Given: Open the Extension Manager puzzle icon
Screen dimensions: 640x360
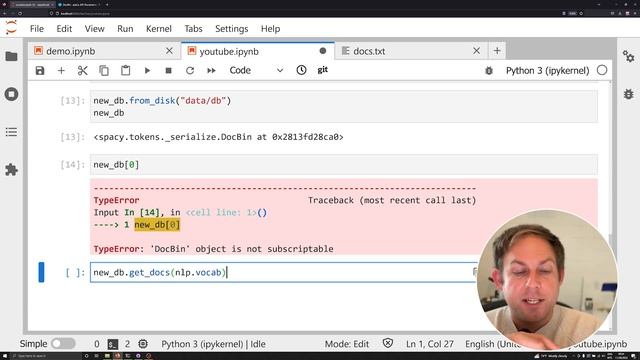Looking at the screenshot, I should [x=11, y=170].
